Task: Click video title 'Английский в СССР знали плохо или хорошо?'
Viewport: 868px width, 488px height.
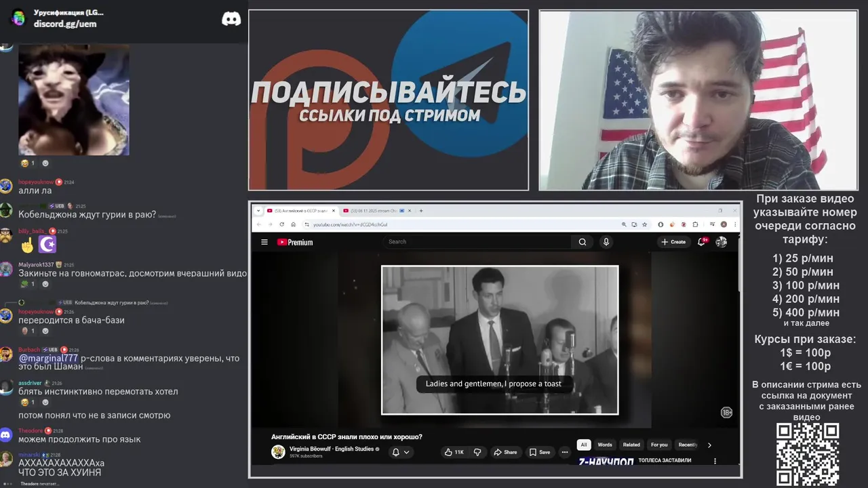Action: point(347,436)
